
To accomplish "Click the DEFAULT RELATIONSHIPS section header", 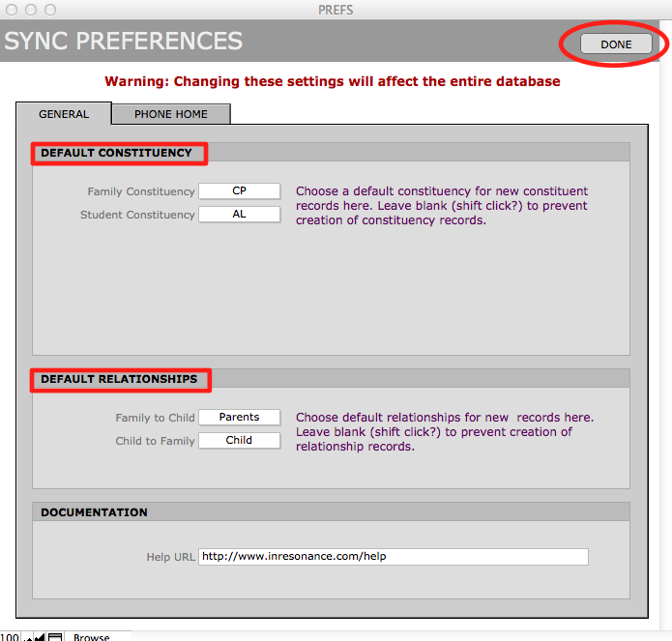I will 119,379.
